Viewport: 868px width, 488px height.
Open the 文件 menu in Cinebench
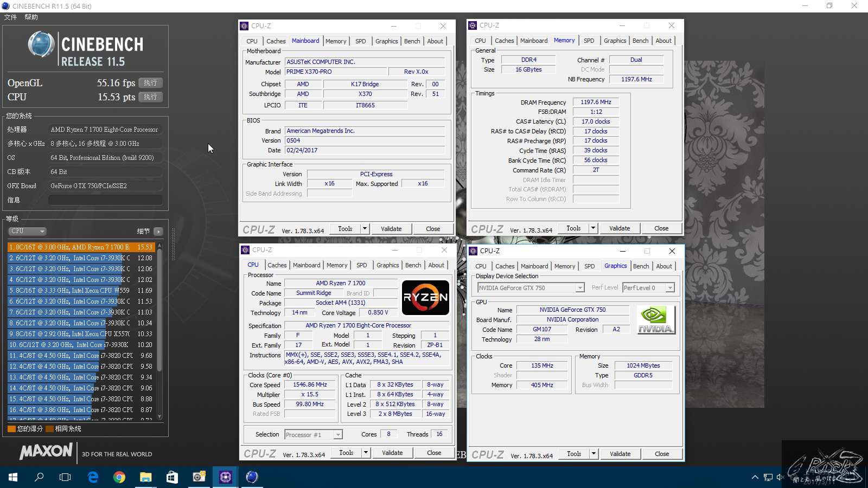(x=10, y=17)
